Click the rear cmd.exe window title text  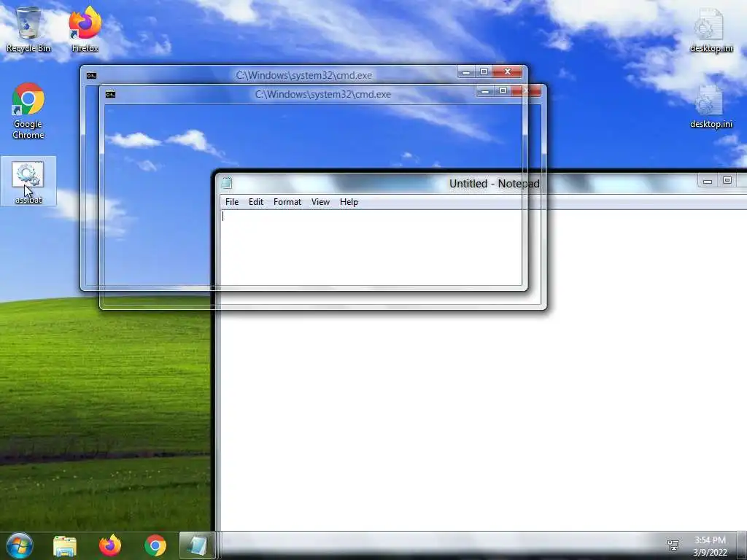coord(304,75)
